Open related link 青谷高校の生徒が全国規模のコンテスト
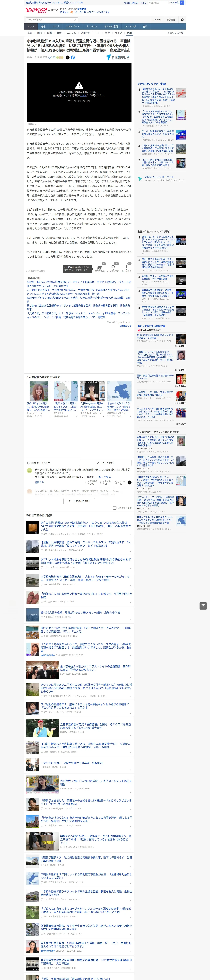The height and width of the screenshot is (980, 210). (78, 307)
